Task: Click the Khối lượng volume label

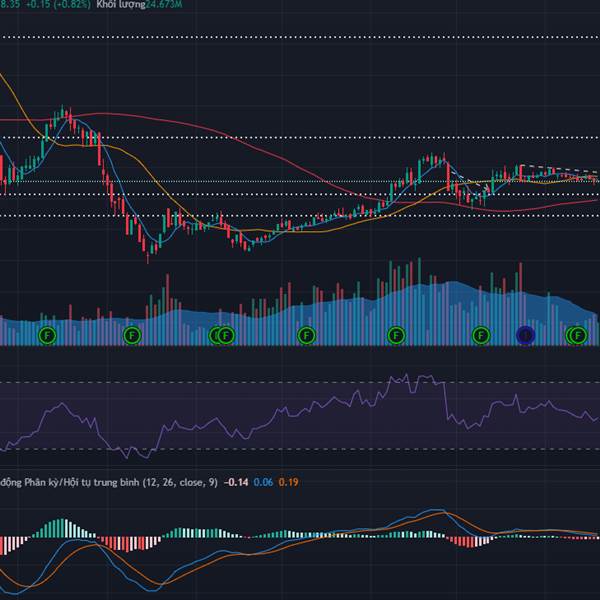Action: (121, 5)
